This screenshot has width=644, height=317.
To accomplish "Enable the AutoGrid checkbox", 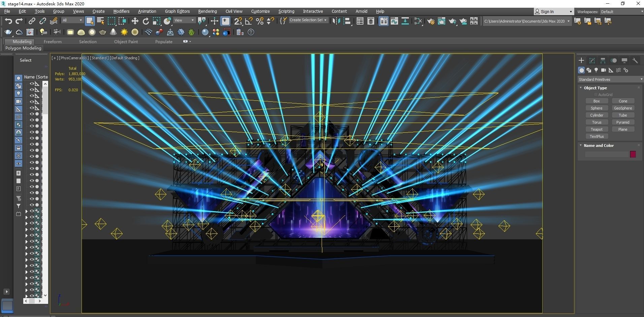I will 595,95.
